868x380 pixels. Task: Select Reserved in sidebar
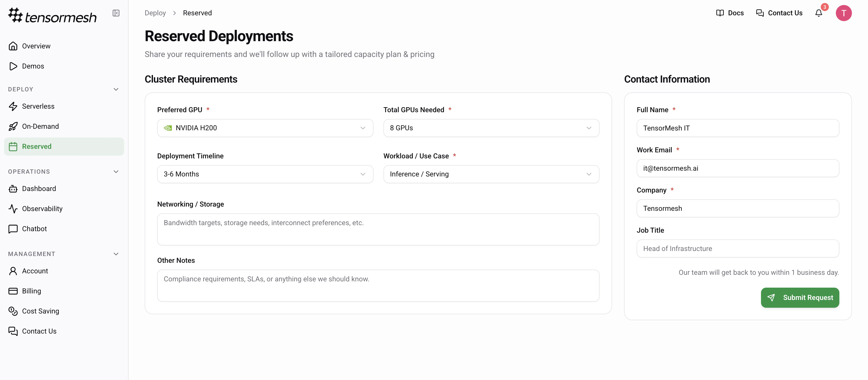(x=64, y=147)
